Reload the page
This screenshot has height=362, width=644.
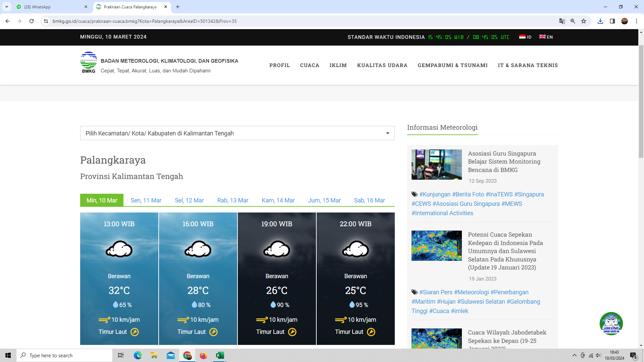32,21
